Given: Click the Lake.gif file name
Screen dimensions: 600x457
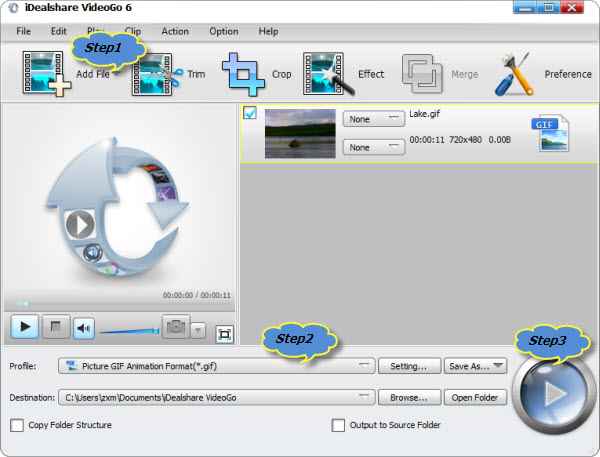Looking at the screenshot, I should 425,114.
